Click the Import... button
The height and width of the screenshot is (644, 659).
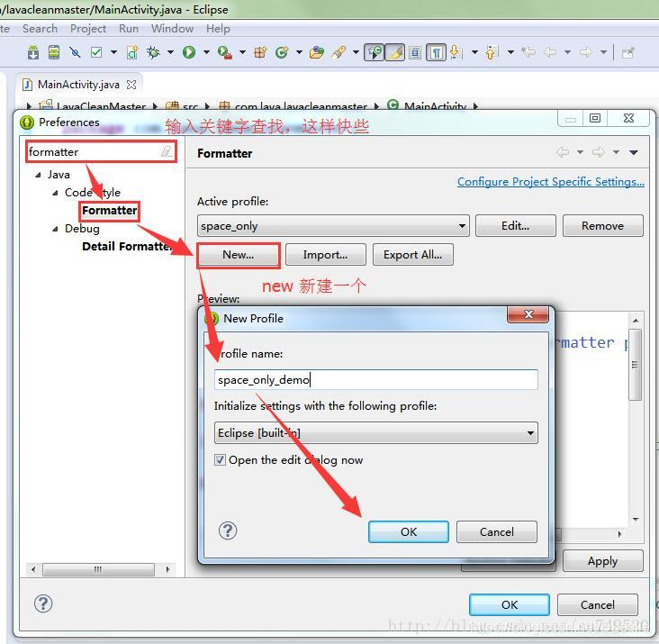(325, 254)
